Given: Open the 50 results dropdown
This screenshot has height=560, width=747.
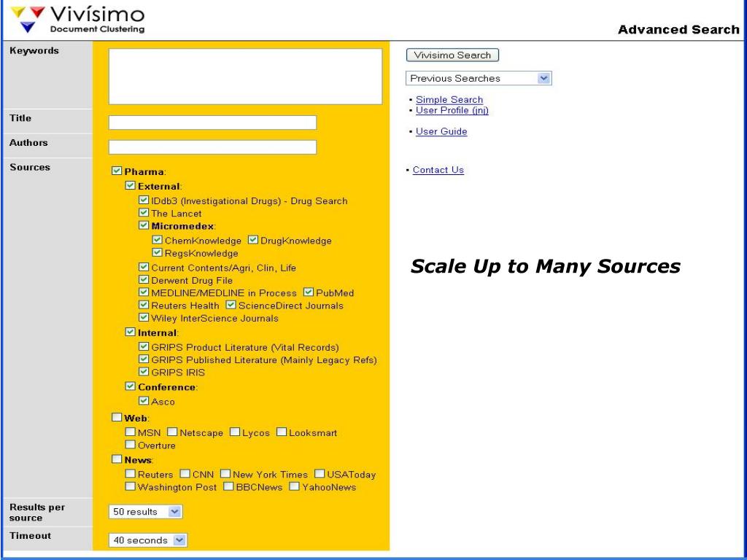Looking at the screenshot, I should [145, 511].
